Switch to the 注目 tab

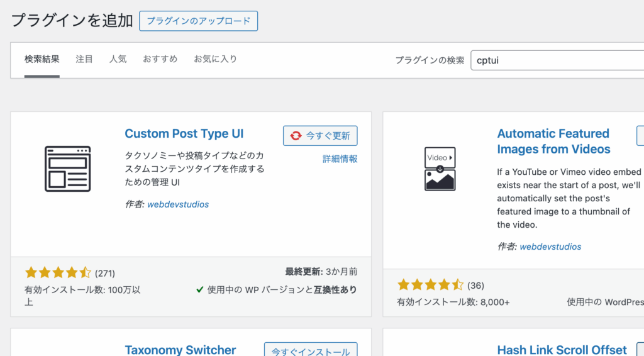84,59
